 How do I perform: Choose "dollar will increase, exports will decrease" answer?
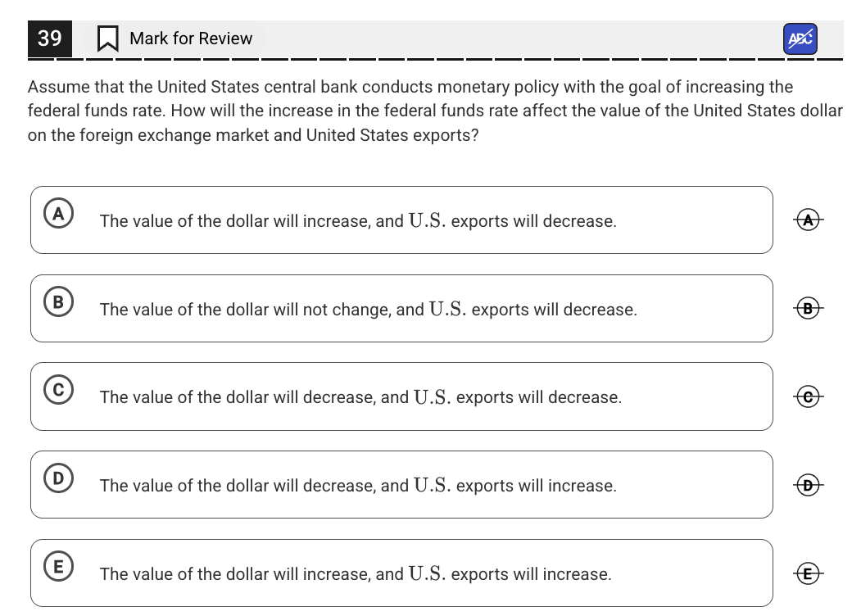[358, 221]
